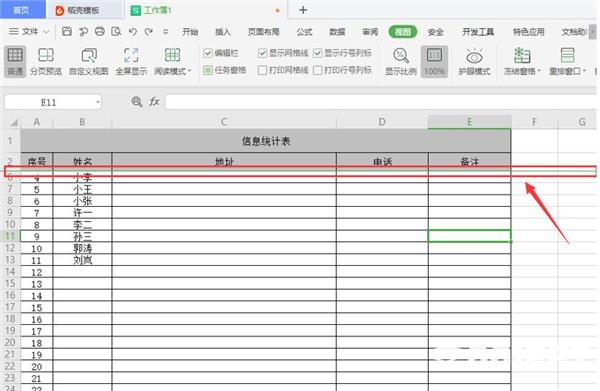Click the fx insert function icon
Image resolution: width=600 pixels, height=391 pixels.
coord(154,101)
